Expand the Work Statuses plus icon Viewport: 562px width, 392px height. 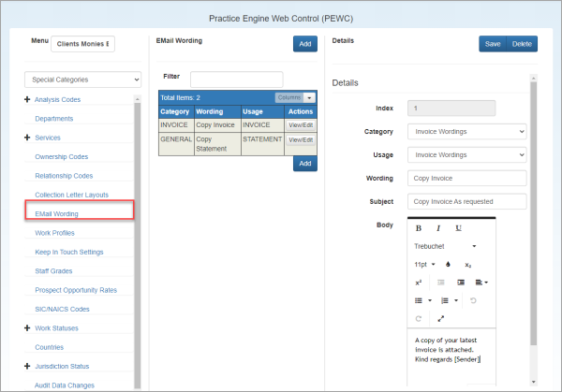[x=27, y=328]
